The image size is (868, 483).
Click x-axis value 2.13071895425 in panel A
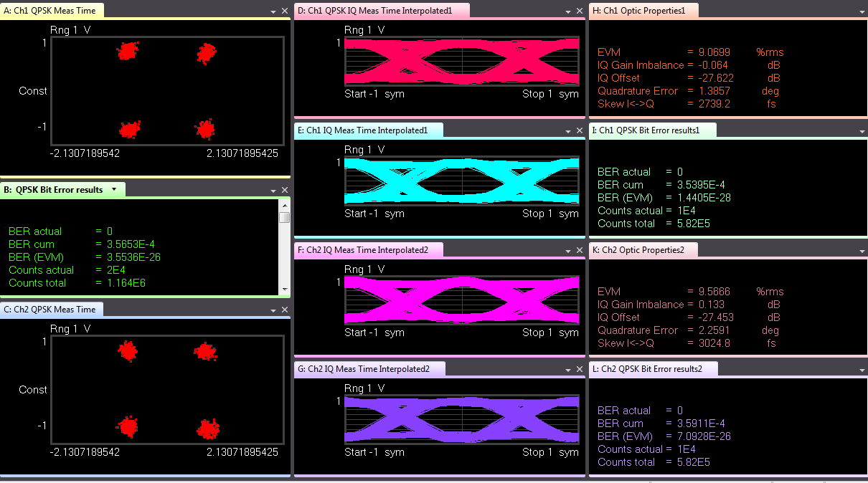click(242, 153)
